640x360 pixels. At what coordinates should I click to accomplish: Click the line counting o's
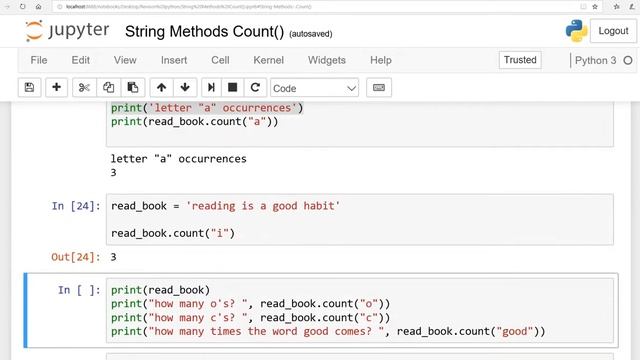(251, 304)
